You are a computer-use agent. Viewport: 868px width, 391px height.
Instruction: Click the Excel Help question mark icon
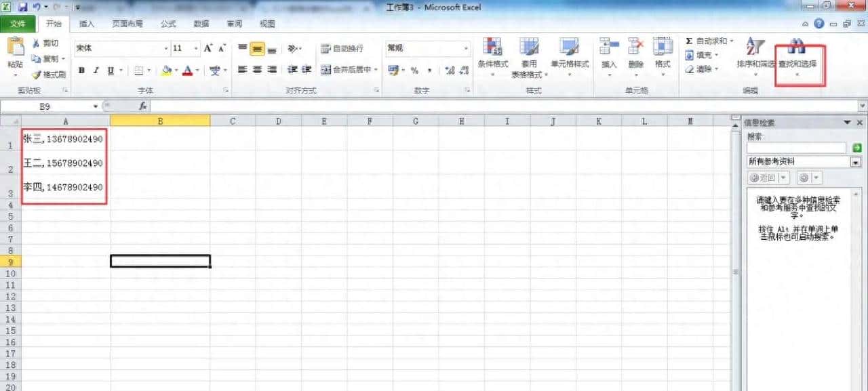point(819,24)
